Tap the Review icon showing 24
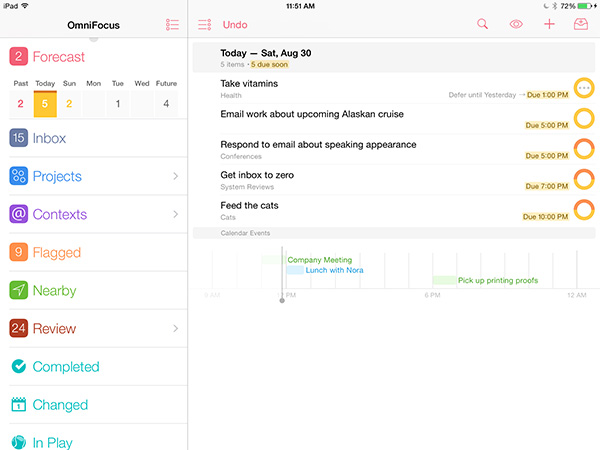Screen dimensions: 600x450 18,328
